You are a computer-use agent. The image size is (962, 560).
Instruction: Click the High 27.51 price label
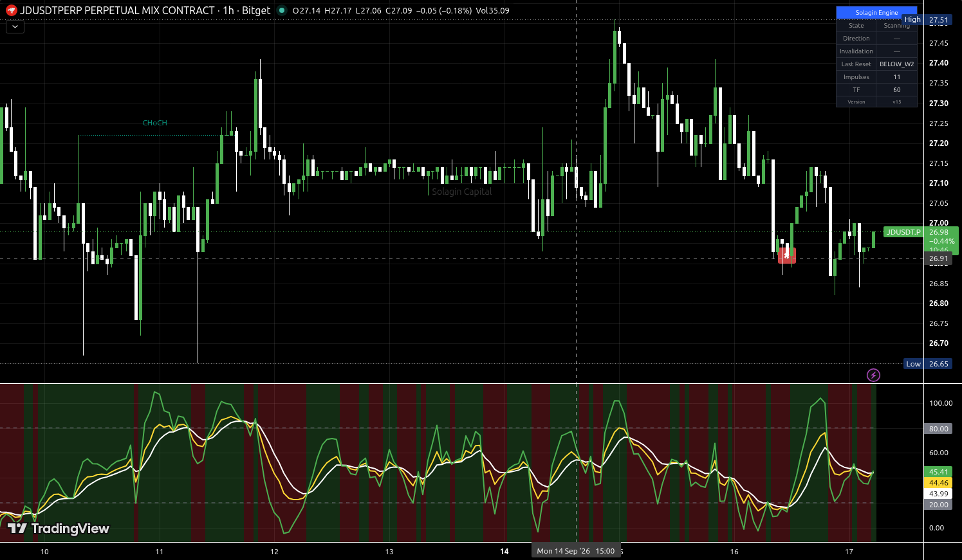[x=927, y=20]
